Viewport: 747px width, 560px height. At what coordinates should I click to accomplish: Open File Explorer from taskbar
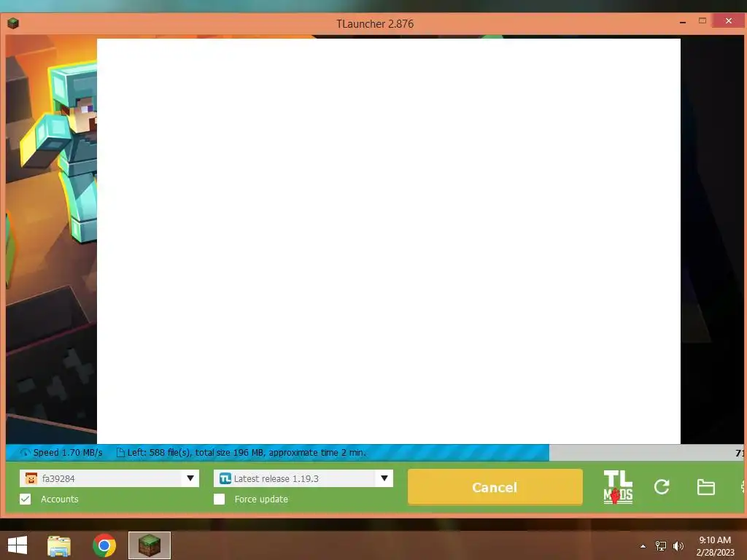pos(59,545)
